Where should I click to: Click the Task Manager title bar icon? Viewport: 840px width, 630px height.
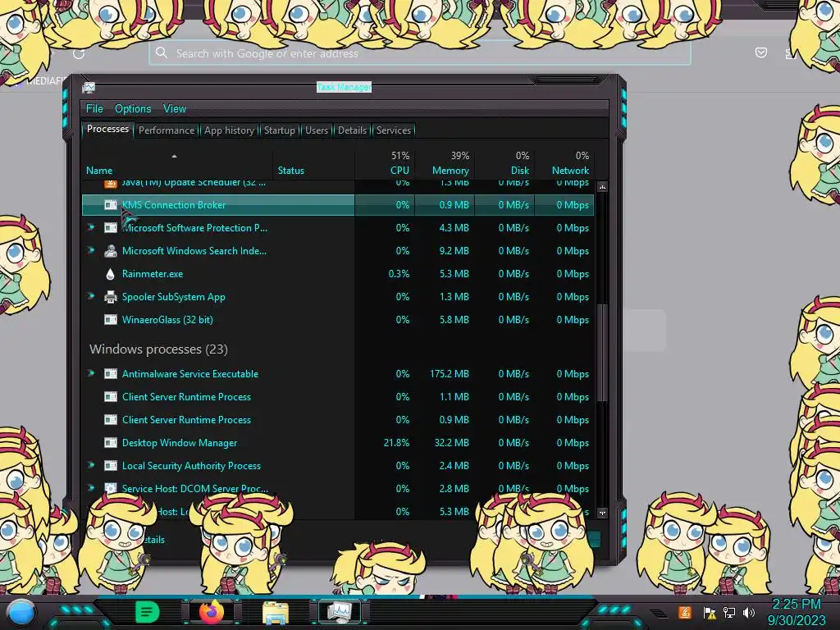(x=89, y=88)
